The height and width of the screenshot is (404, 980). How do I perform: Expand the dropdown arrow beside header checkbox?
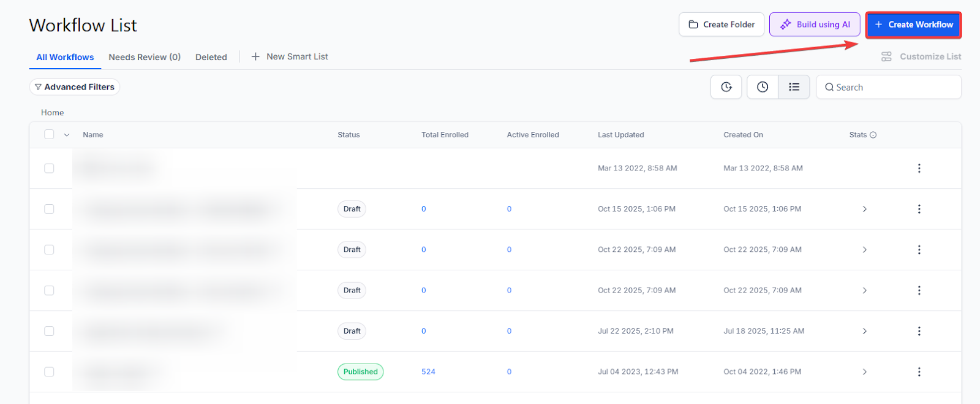tap(67, 135)
